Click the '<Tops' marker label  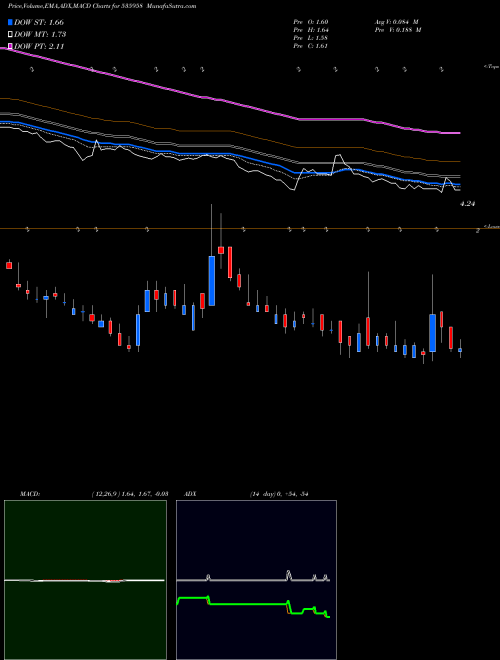pyautogui.click(x=491, y=67)
